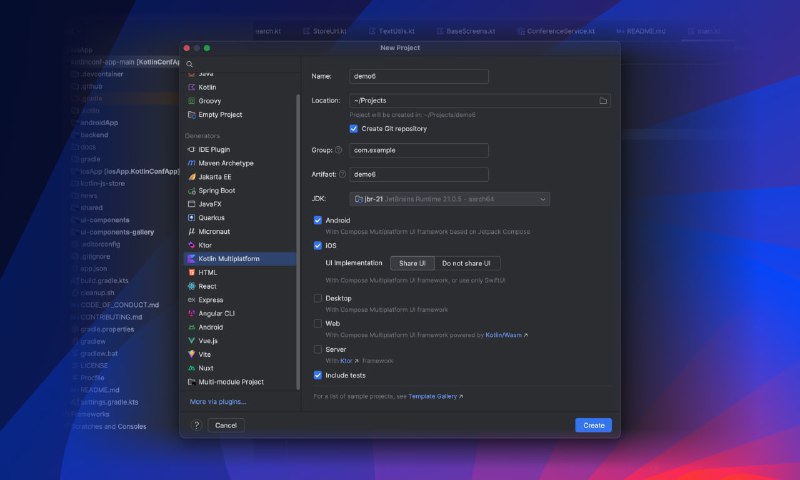Switch to the StoreUrl.kt editor tab

[x=325, y=31]
